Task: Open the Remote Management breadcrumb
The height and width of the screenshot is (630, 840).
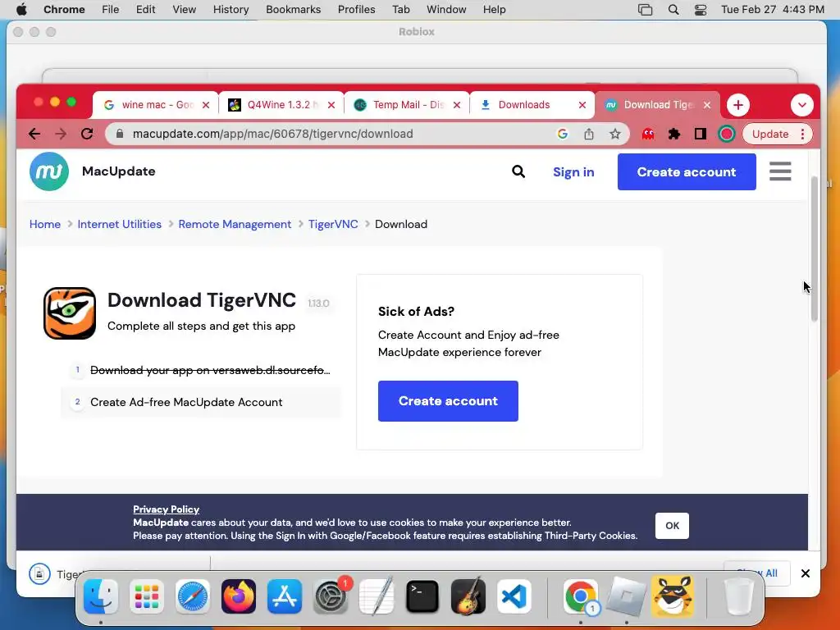Action: [x=235, y=225]
